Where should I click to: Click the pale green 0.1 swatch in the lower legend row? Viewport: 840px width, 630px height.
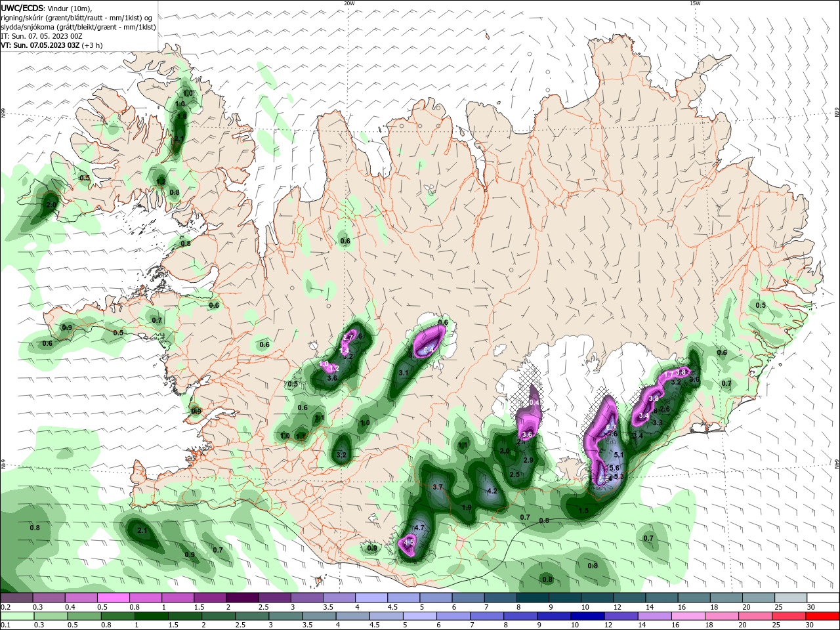coord(16,616)
